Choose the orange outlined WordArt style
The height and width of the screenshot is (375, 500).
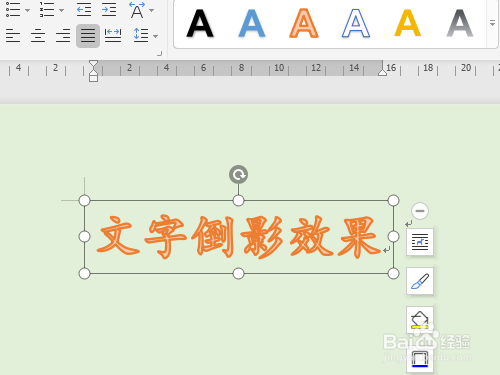tap(304, 24)
